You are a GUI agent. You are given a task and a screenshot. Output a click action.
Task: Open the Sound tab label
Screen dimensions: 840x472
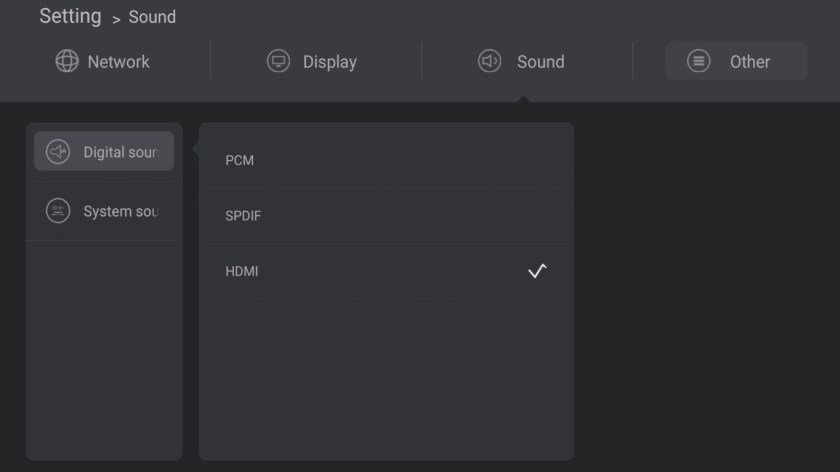tap(541, 62)
